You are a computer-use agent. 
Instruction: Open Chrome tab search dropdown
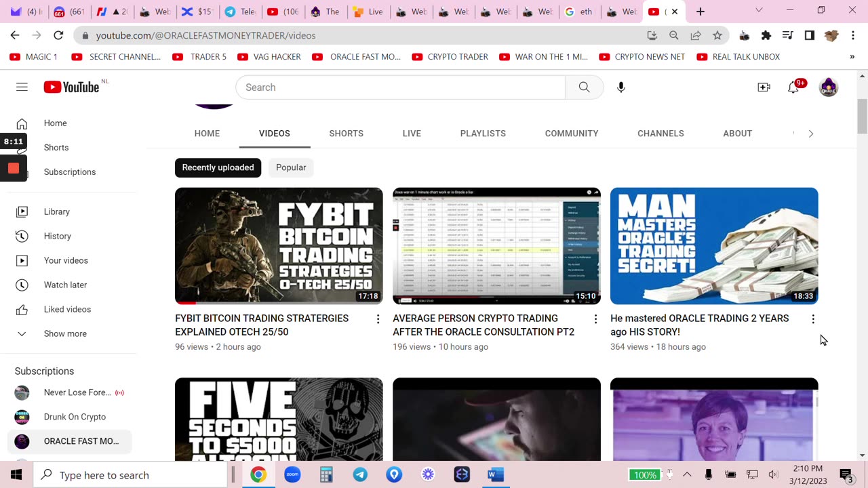click(759, 10)
